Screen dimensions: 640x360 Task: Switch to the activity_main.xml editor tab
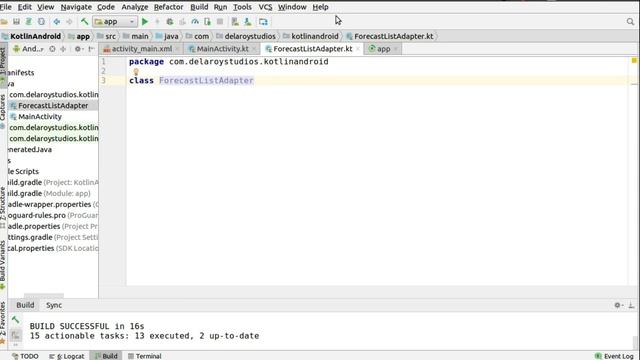(x=142, y=49)
